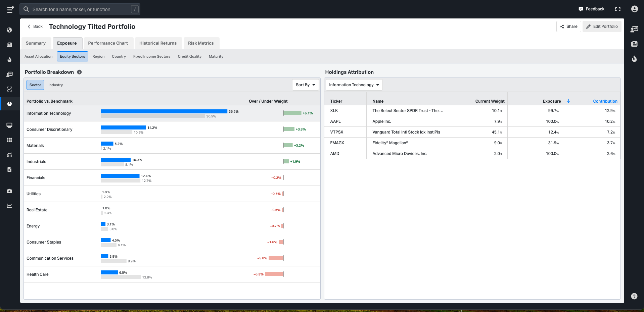Select the grid heatmap sidebar icon
This screenshot has height=312, width=644.
[x=9, y=140]
